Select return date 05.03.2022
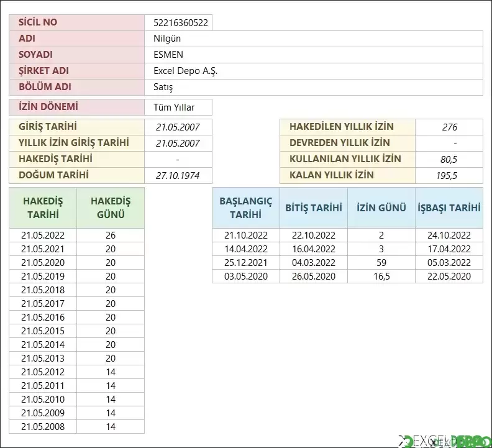Viewport: 492px width, 448px height. (x=449, y=262)
